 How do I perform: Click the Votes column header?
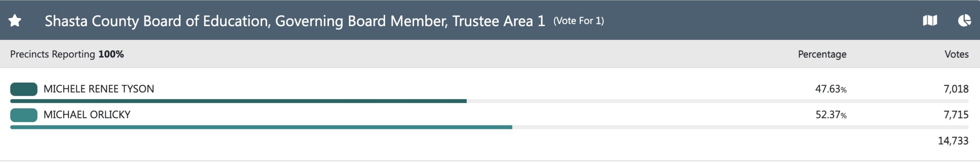[956, 54]
